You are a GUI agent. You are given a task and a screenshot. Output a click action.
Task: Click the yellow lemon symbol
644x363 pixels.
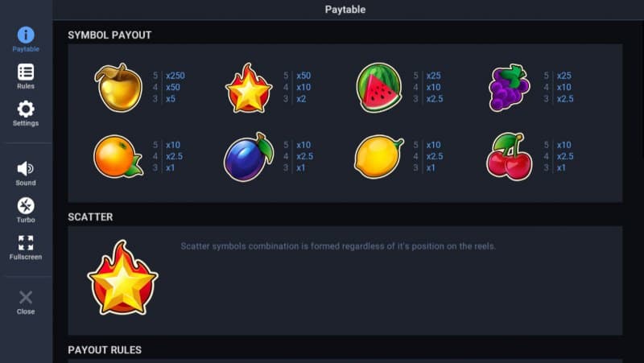click(379, 155)
